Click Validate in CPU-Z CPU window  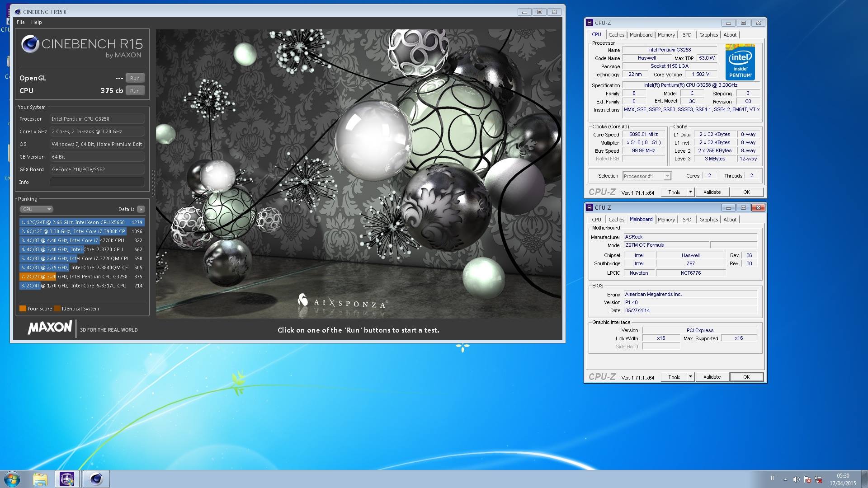point(712,192)
